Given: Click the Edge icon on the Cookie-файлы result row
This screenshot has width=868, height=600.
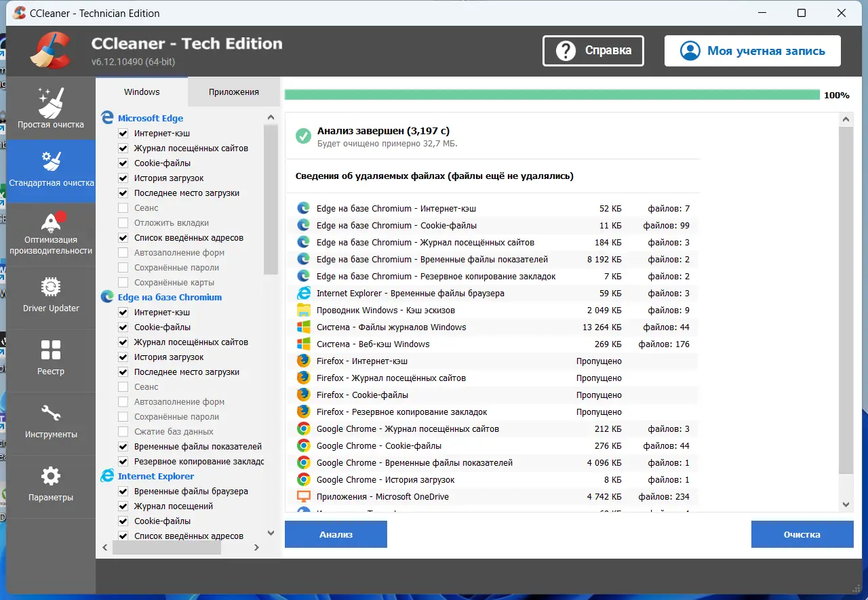Looking at the screenshot, I should tap(303, 225).
